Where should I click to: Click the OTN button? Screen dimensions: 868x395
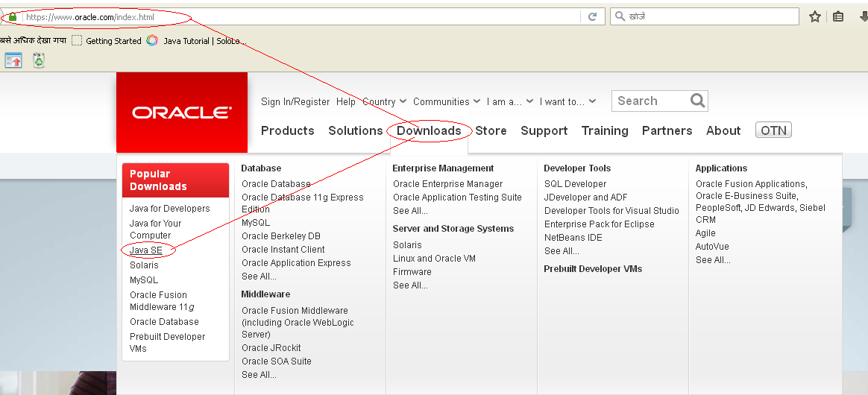pos(773,130)
